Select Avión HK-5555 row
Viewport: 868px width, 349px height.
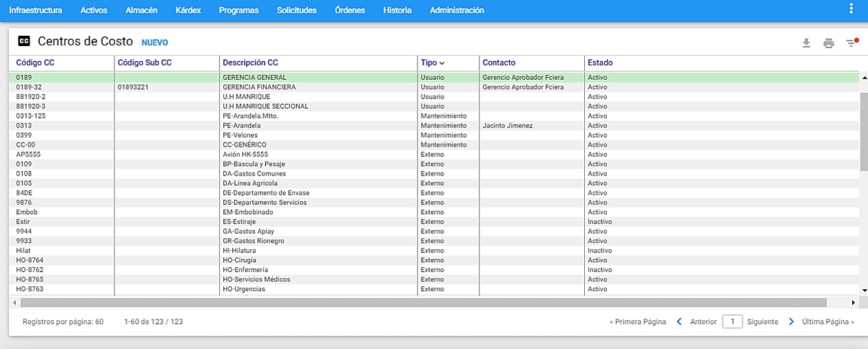pos(434,155)
